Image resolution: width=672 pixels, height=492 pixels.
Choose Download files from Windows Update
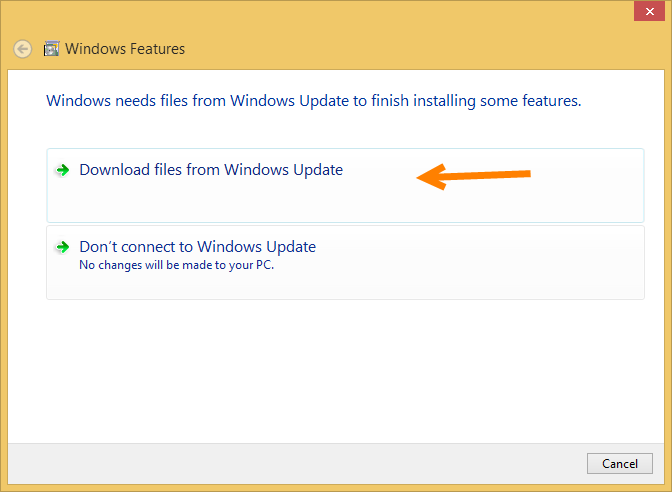click(211, 170)
